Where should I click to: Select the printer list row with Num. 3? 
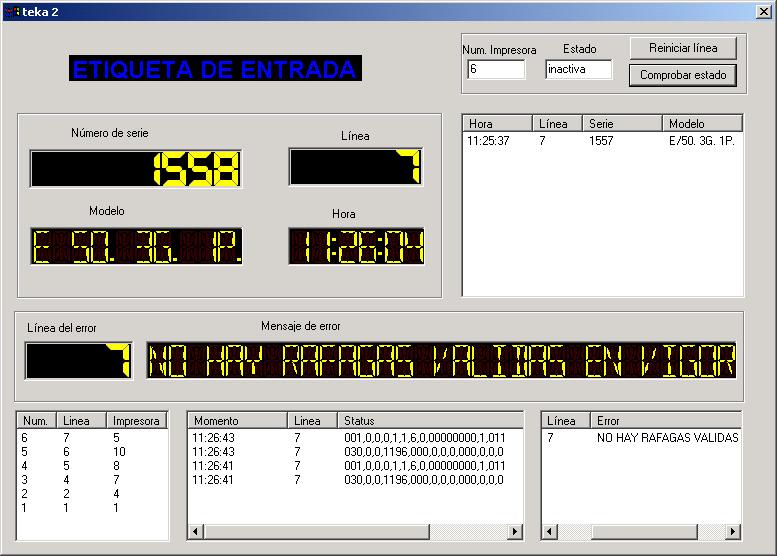pos(93,480)
